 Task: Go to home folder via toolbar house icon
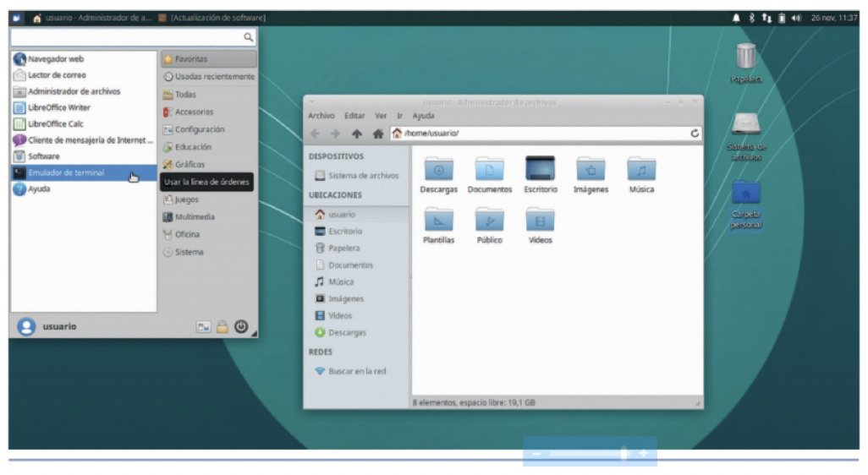pos(378,134)
